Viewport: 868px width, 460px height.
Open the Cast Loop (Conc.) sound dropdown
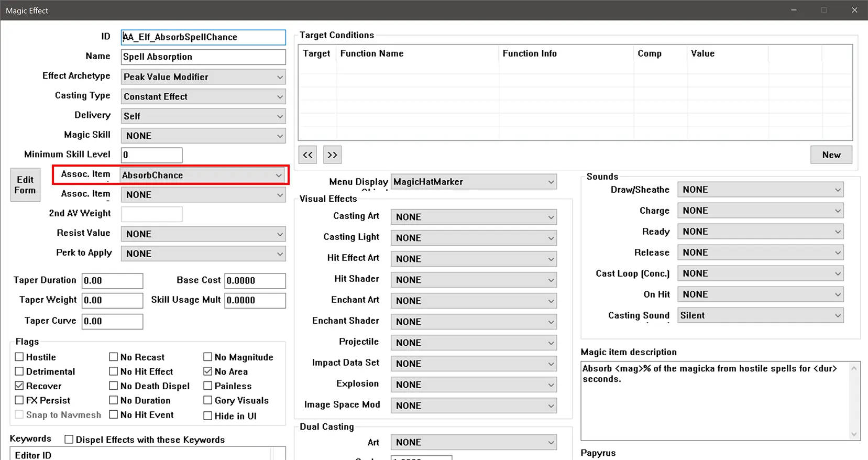point(761,273)
